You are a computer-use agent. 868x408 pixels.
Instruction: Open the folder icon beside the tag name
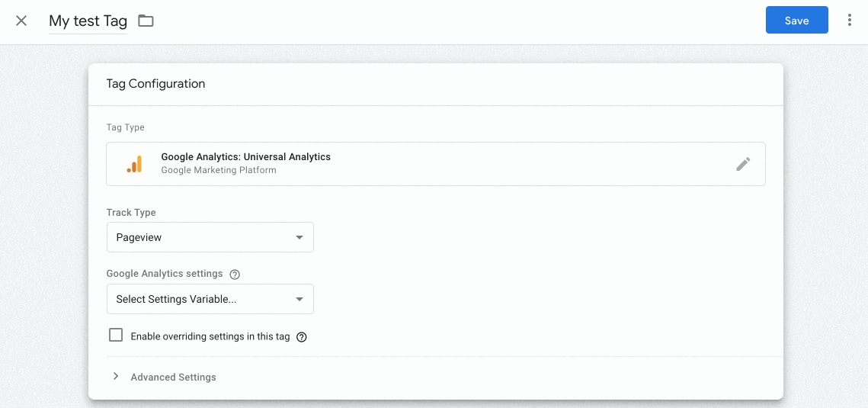pos(146,21)
